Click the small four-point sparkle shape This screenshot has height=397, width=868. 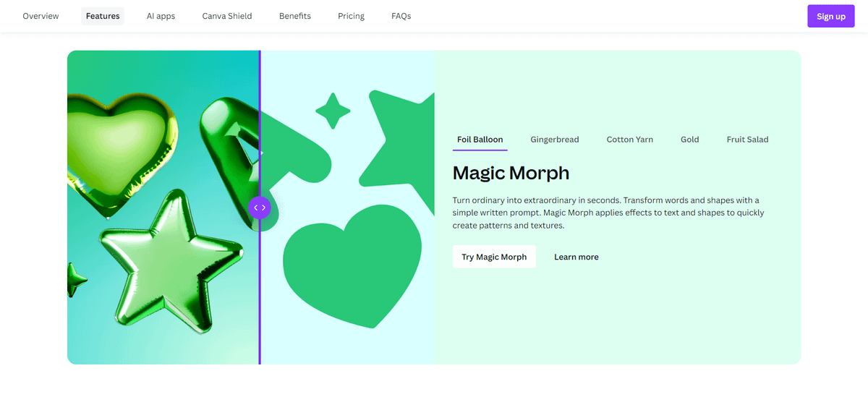click(x=333, y=111)
